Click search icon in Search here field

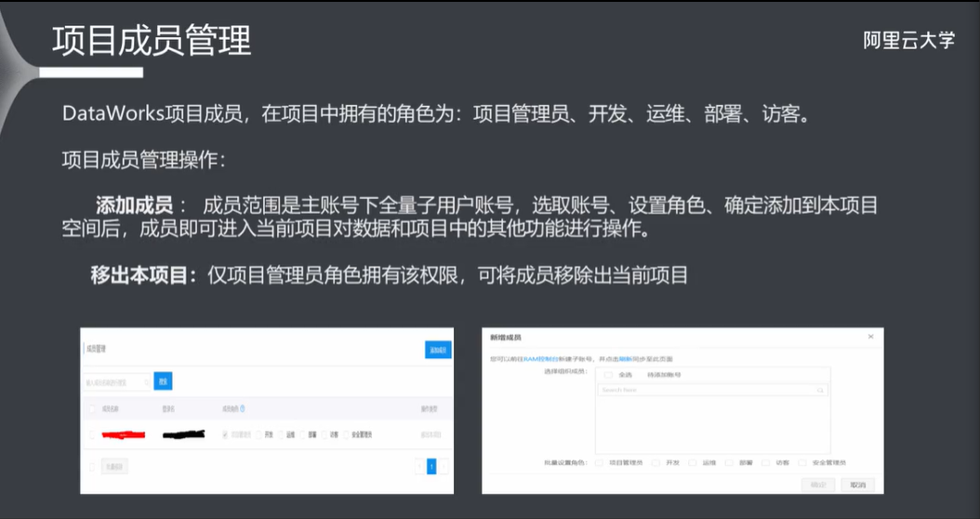820,391
